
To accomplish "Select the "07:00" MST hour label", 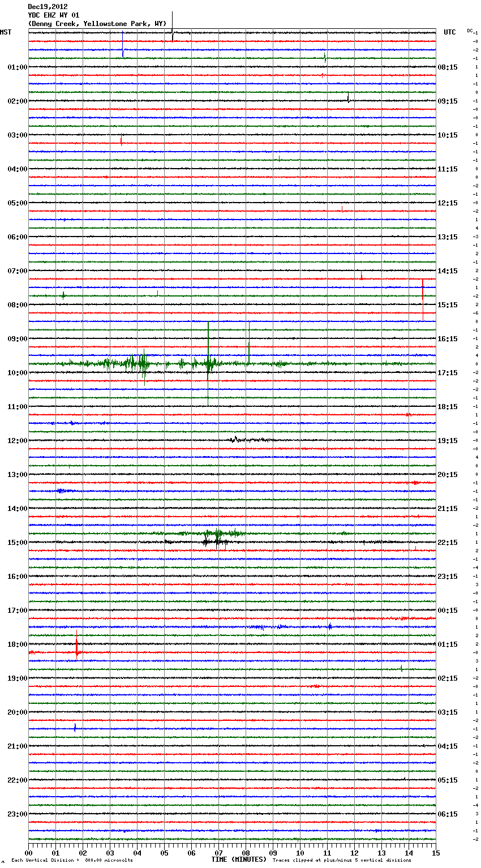I will (x=18, y=271).
